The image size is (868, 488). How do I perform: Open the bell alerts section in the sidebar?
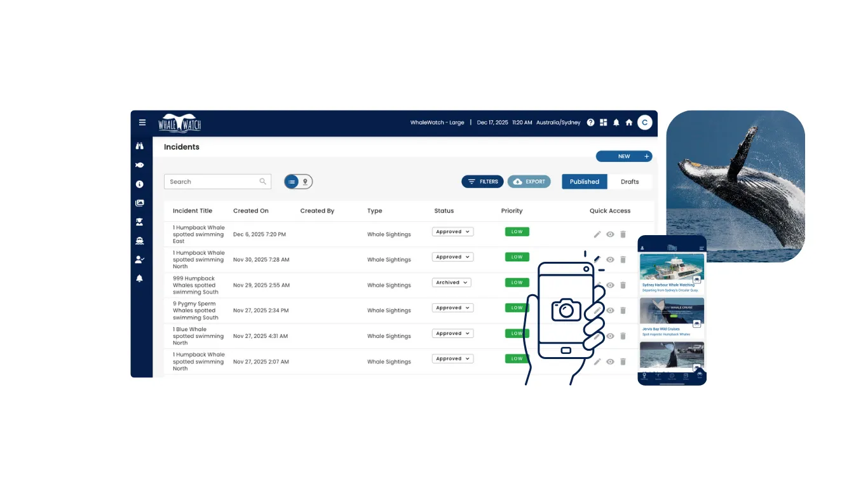click(x=140, y=278)
